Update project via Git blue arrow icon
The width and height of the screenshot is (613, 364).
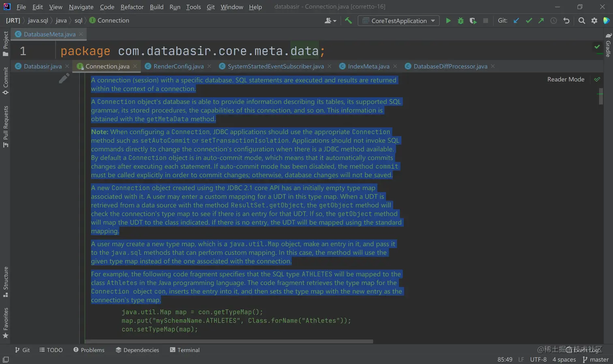[x=516, y=21]
